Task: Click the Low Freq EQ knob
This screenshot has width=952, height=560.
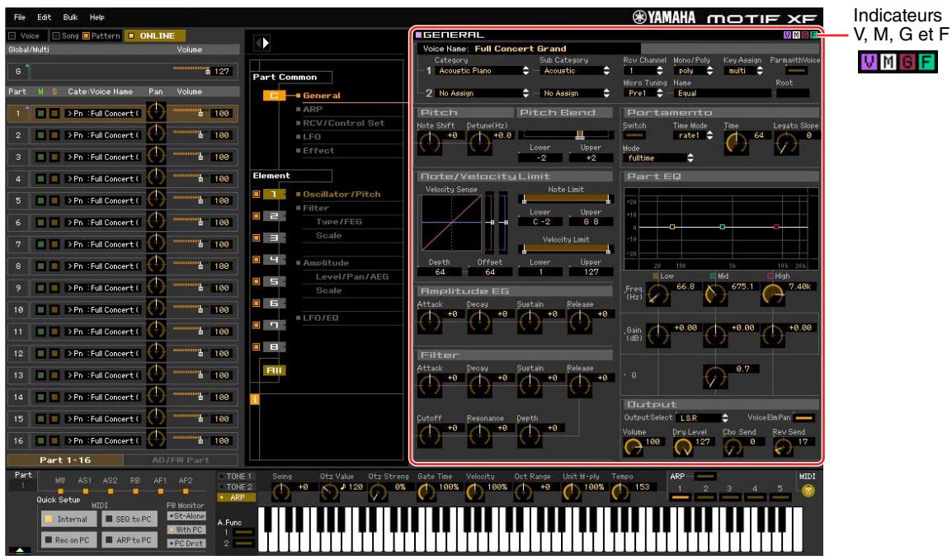Action: click(657, 295)
